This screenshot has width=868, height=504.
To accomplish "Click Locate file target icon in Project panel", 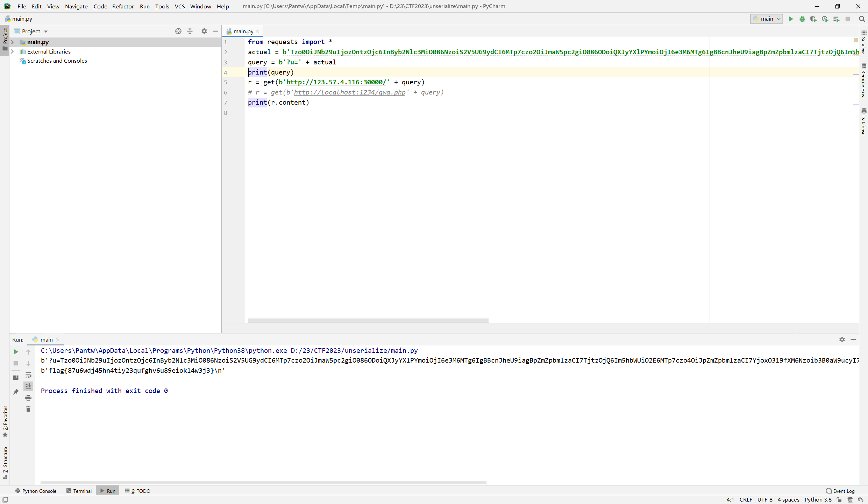I will click(178, 31).
